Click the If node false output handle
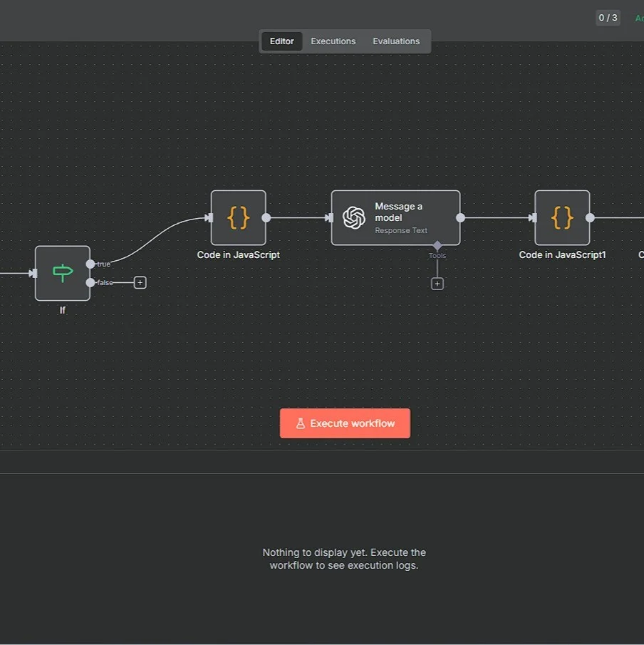 coord(90,283)
